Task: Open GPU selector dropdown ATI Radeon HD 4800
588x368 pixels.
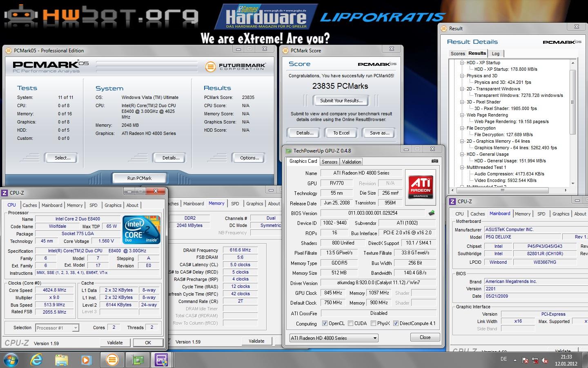Action: 334,338
